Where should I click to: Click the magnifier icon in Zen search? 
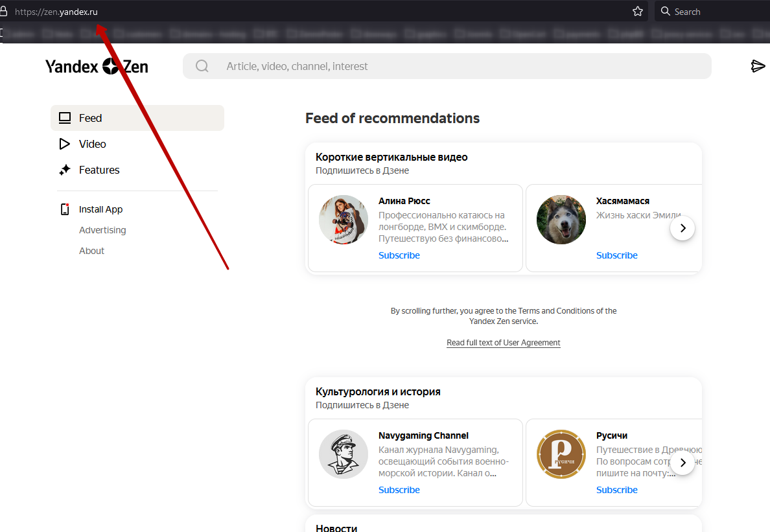[202, 66]
